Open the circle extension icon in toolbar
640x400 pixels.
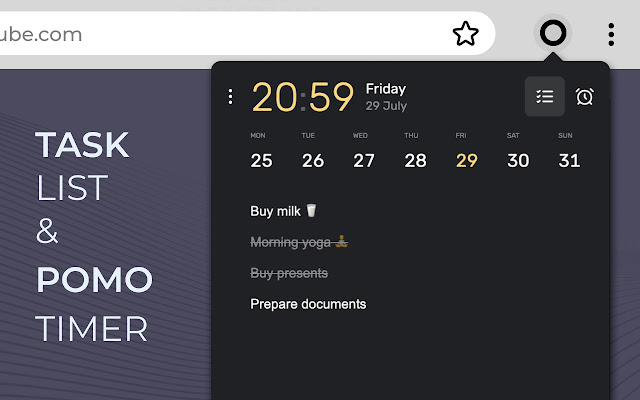click(553, 33)
